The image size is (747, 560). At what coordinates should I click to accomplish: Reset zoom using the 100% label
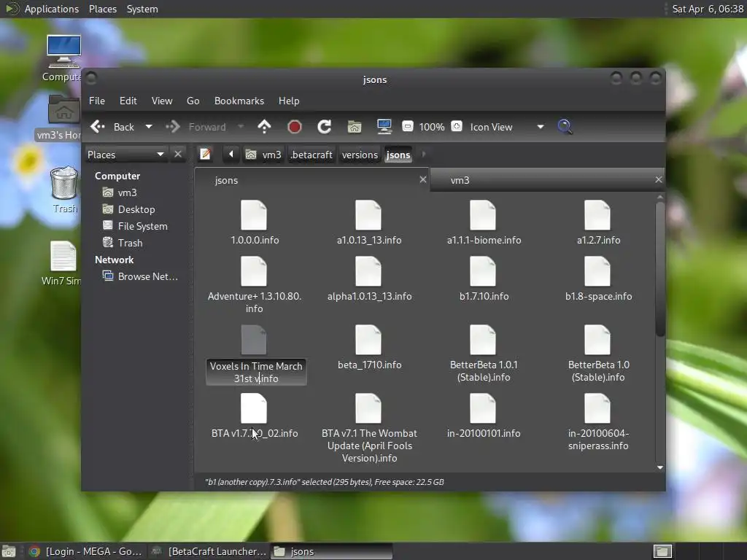click(432, 127)
